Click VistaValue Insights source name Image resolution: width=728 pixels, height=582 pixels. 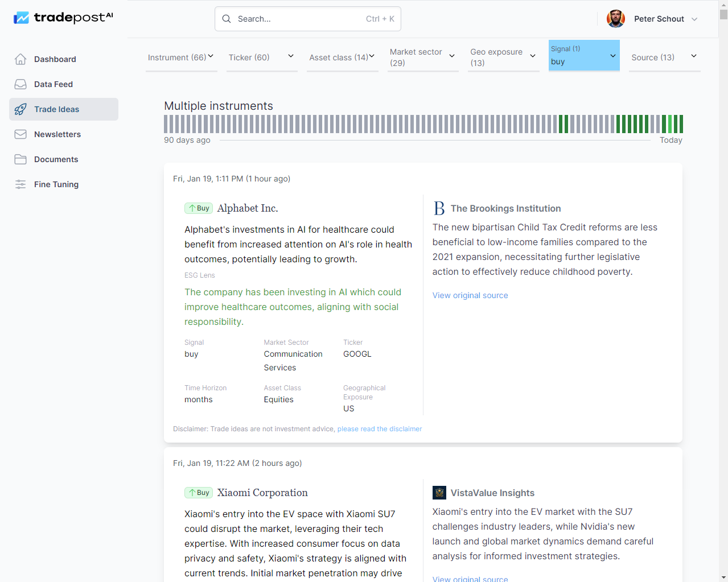click(x=493, y=493)
